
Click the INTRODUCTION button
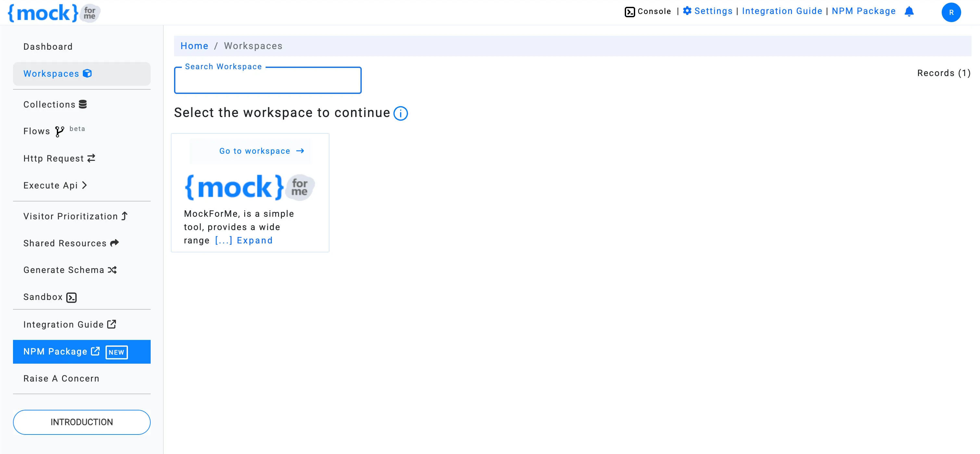pos(82,422)
